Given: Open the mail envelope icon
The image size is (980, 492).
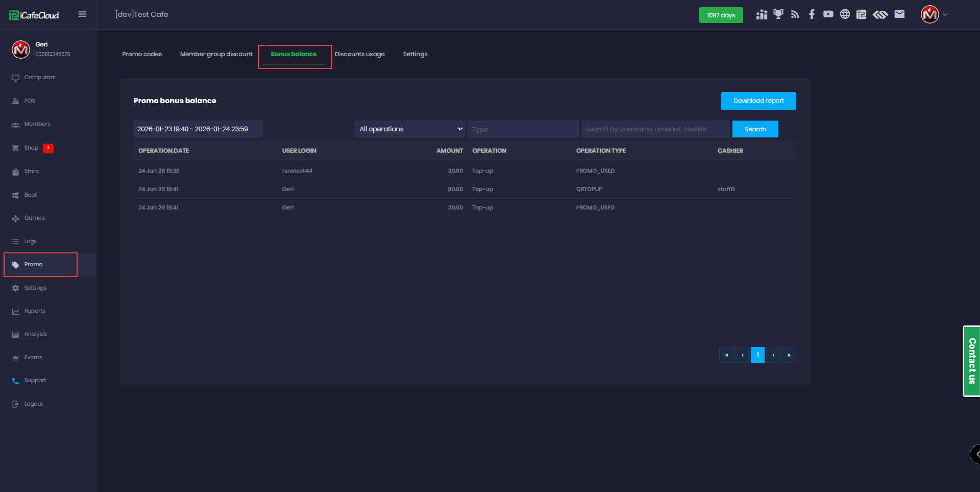Looking at the screenshot, I should tap(899, 14).
